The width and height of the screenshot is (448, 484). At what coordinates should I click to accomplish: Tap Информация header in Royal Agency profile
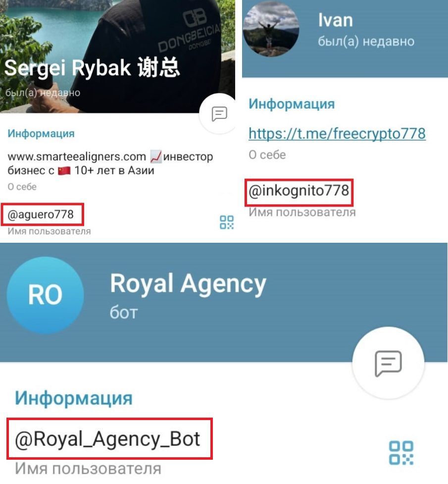tap(74, 398)
